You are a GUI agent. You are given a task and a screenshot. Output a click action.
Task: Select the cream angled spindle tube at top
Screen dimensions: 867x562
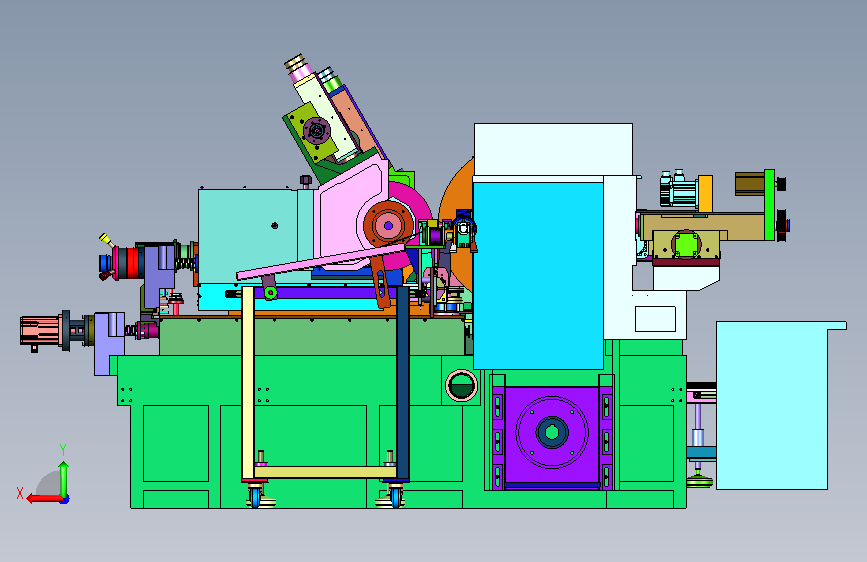point(326,116)
